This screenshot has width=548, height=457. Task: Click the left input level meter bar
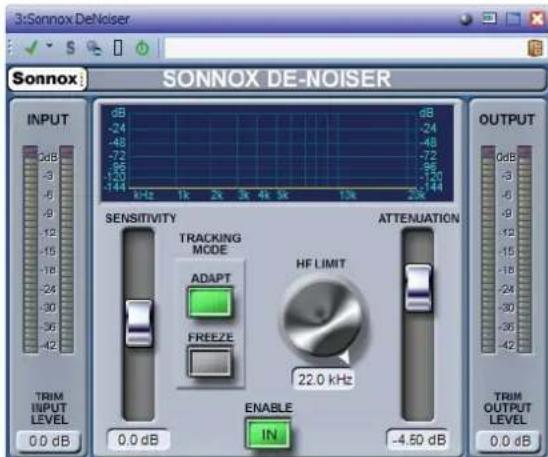point(30,249)
